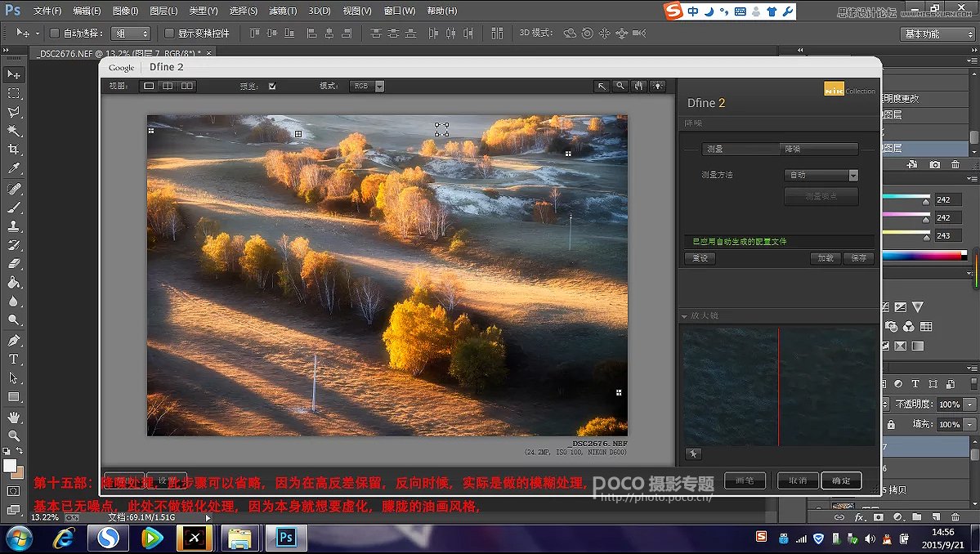Screen dimensions: 980x554
Task: Select the Pen tool
Action: coord(13,341)
